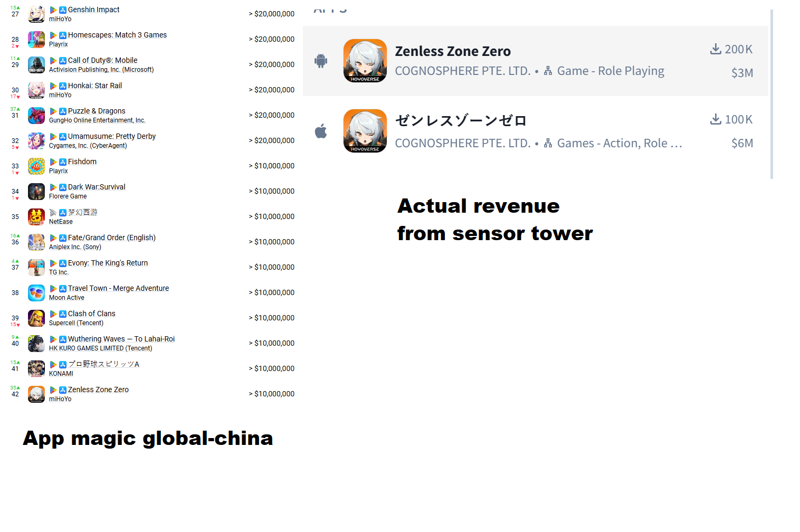Click Android platform icon in Sensor Tower row
Viewport: 800px width, 532px height.
[x=321, y=61]
